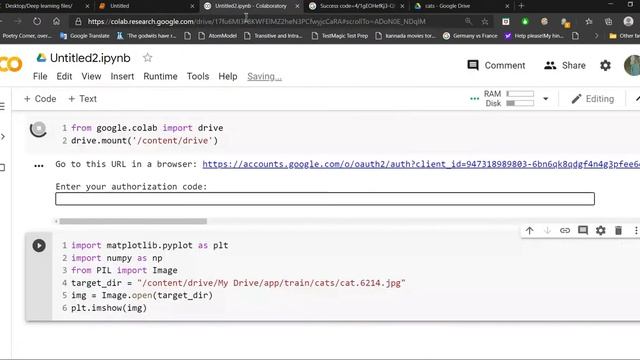Add a comment on the cell
Screen dimensions: 640x360
583,231
